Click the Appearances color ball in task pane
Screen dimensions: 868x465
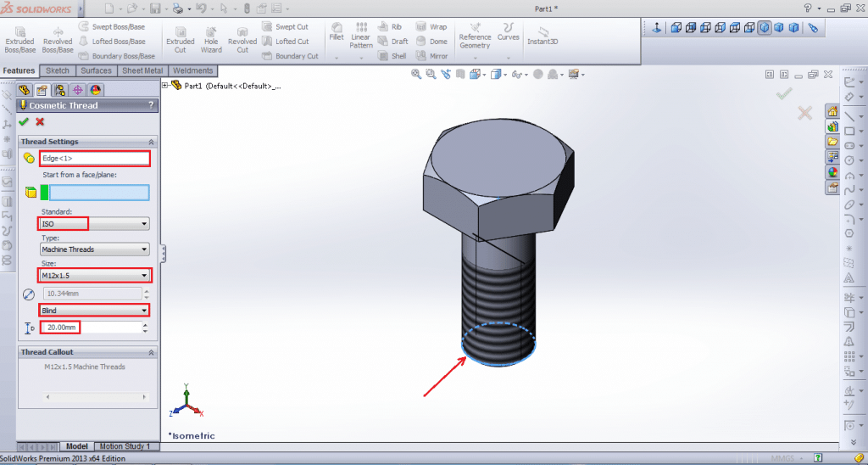[832, 172]
